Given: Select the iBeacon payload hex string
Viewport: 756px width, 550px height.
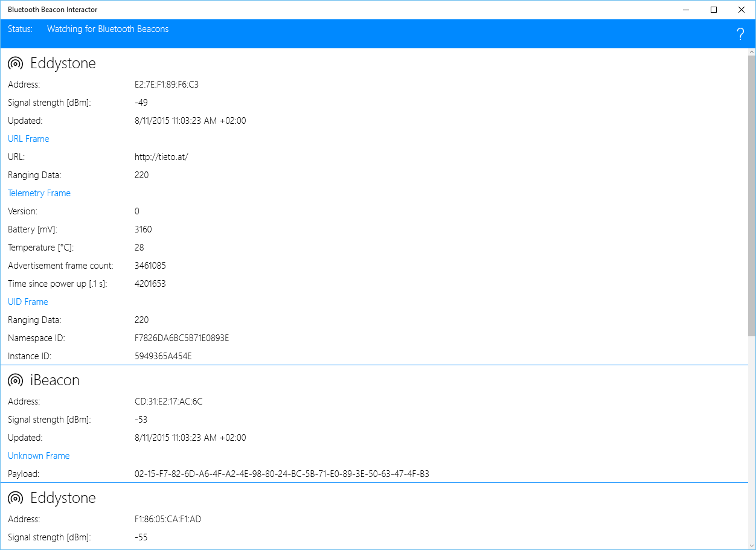Looking at the screenshot, I should [281, 474].
